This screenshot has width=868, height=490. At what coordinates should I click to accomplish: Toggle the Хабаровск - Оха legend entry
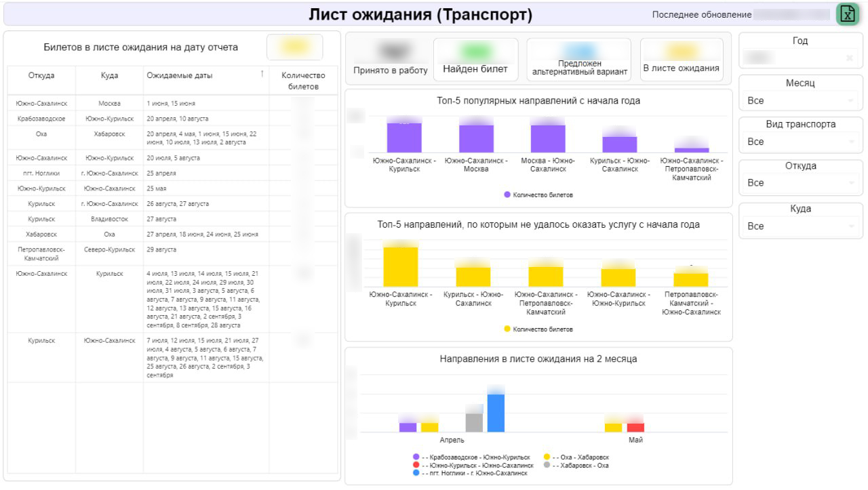point(576,466)
